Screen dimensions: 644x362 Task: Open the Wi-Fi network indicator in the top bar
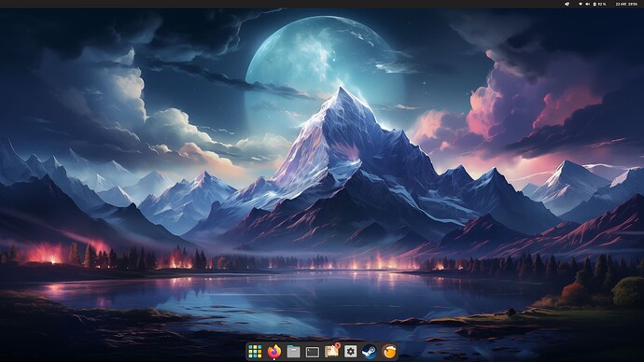[x=581, y=4]
